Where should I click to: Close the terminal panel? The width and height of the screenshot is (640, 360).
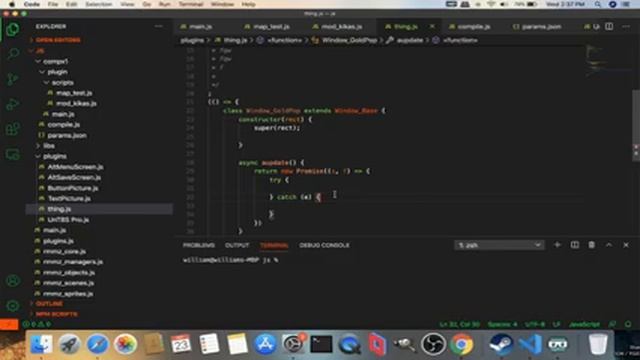coord(626,245)
